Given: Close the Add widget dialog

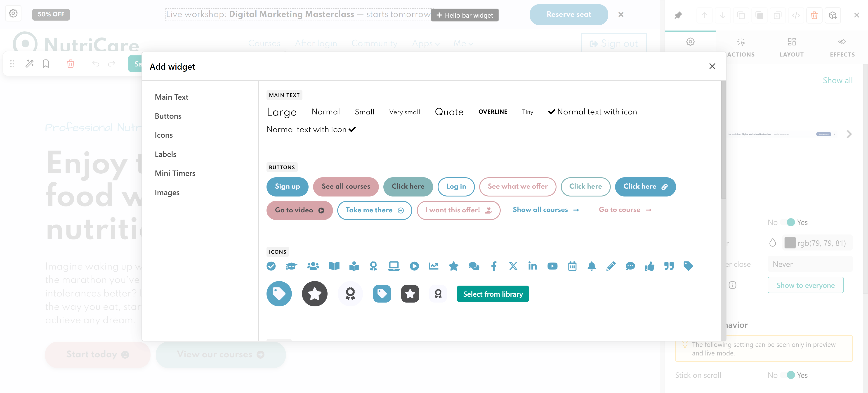Looking at the screenshot, I should (x=712, y=66).
